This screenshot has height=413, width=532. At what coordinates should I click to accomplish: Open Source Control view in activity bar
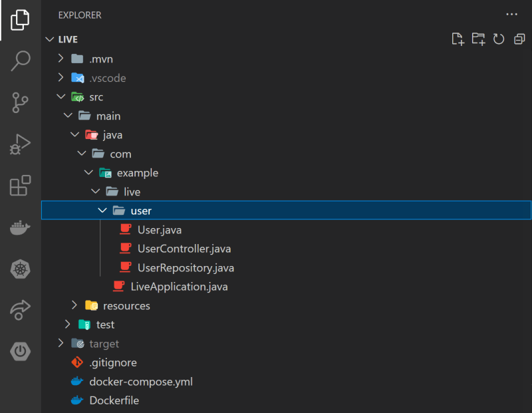pyautogui.click(x=20, y=102)
